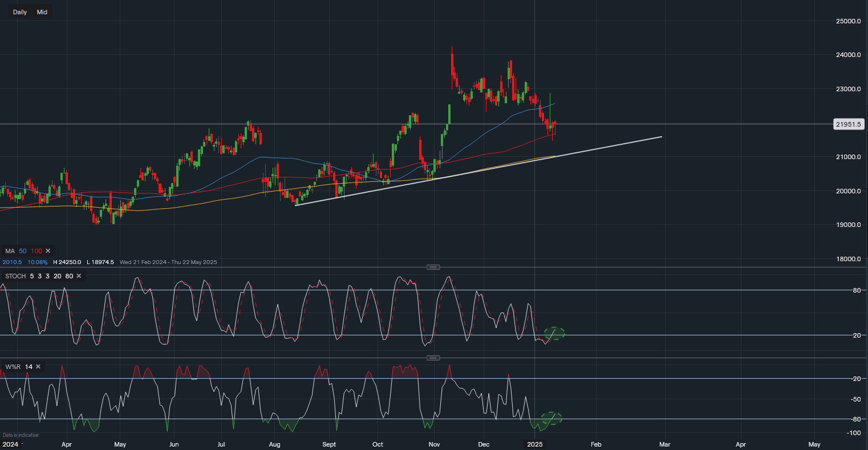Click the red MA 100 period value
The image size is (868, 450).
[36, 251]
